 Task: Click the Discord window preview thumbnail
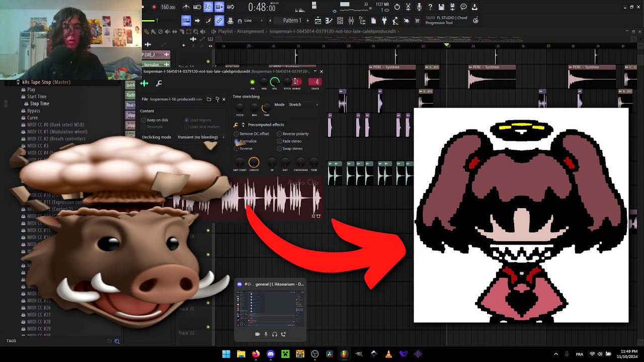coord(270,308)
